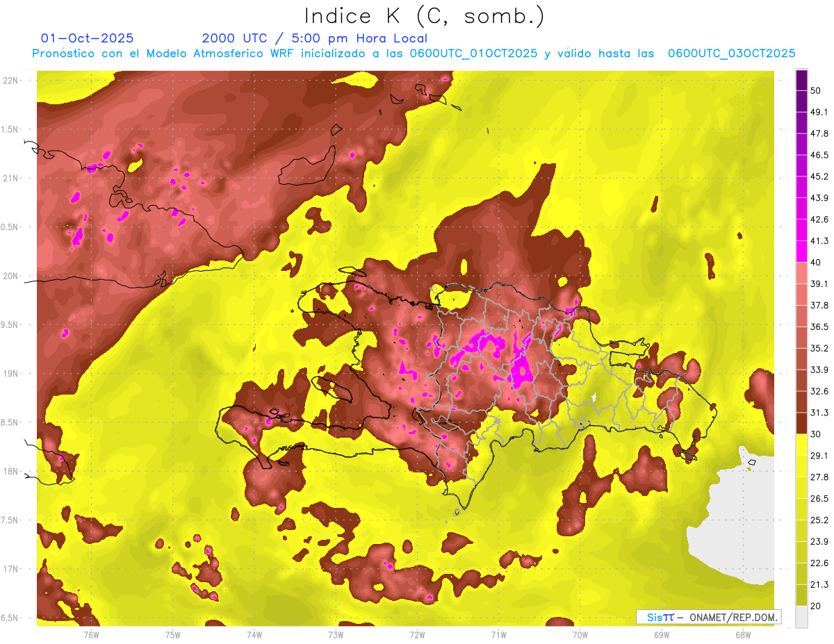Viewport: 834px width, 644px height.
Task: Click the '31.3' colorbar label
Action: pyautogui.click(x=819, y=413)
